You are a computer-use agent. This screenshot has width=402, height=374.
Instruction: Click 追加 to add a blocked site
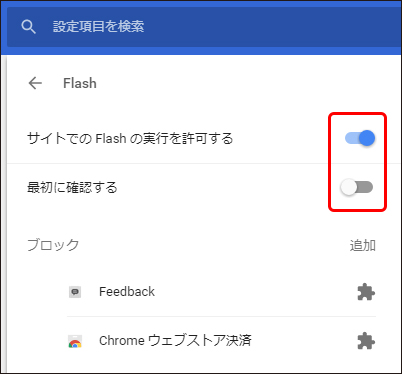[x=363, y=245]
